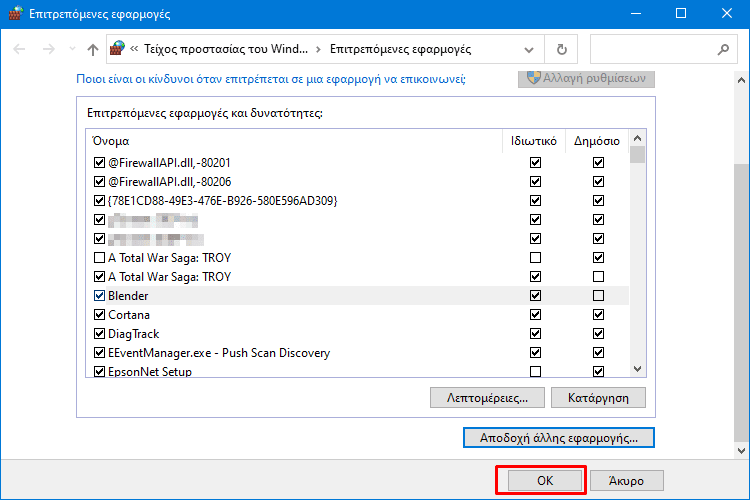Open the risks help link
Viewport: 750px width, 500px height.
271,79
